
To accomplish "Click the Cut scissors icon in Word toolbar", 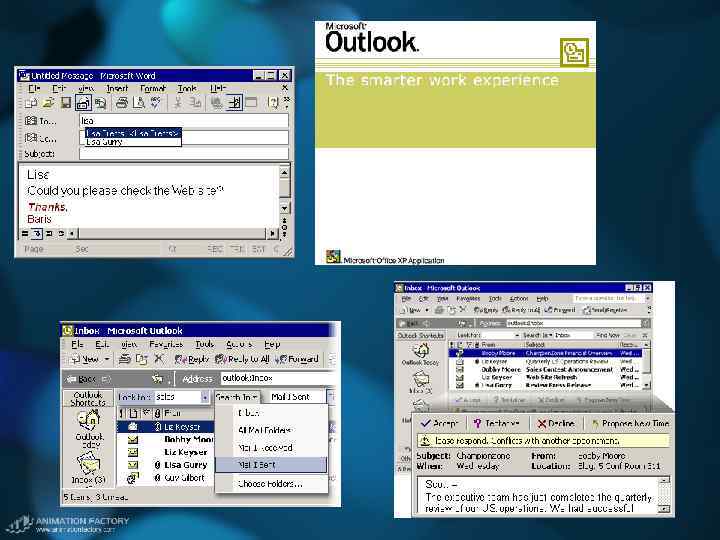I will [177, 103].
